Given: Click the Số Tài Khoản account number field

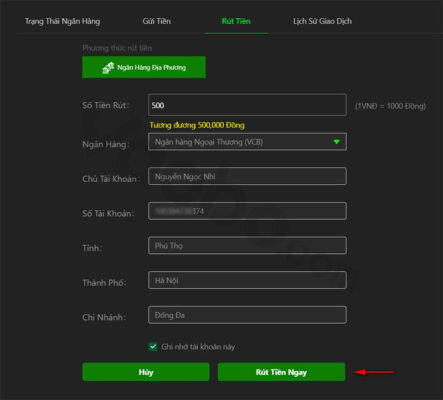Looking at the screenshot, I should pos(247,211).
